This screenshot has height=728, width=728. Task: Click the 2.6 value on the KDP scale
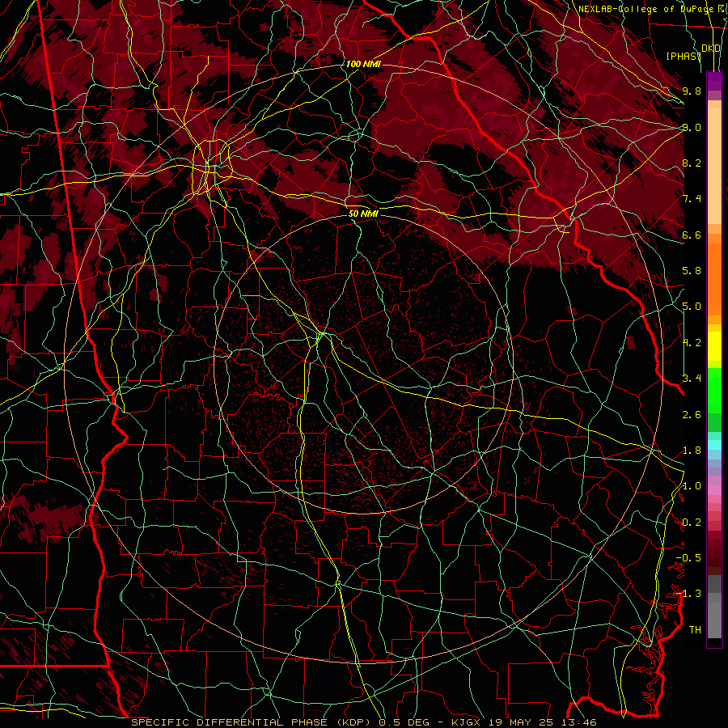[x=692, y=415]
